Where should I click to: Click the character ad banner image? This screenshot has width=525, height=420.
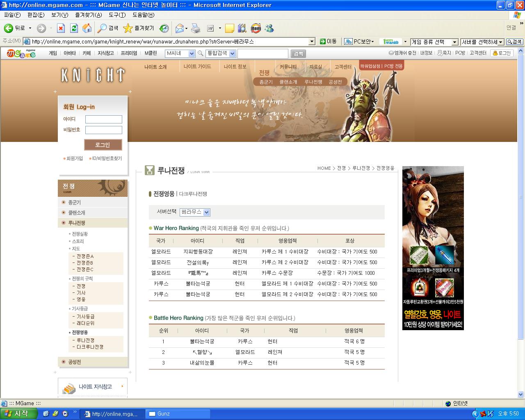click(x=433, y=248)
